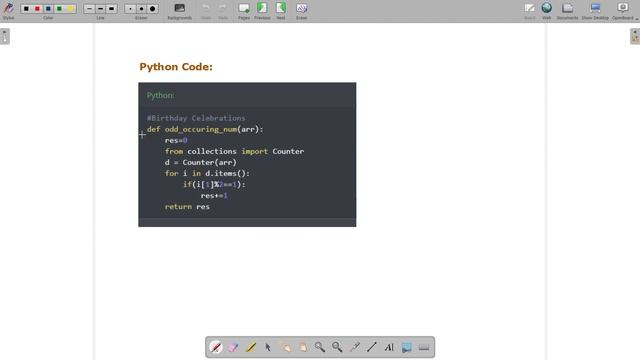Choose the medium eraser size
This screenshot has width=640, height=360.
pos(141,9)
